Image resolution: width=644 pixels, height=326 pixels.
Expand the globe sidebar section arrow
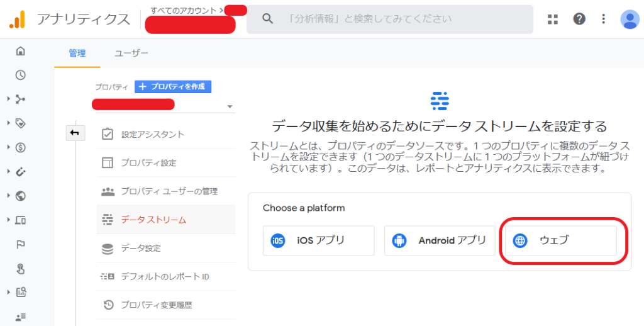tap(8, 196)
